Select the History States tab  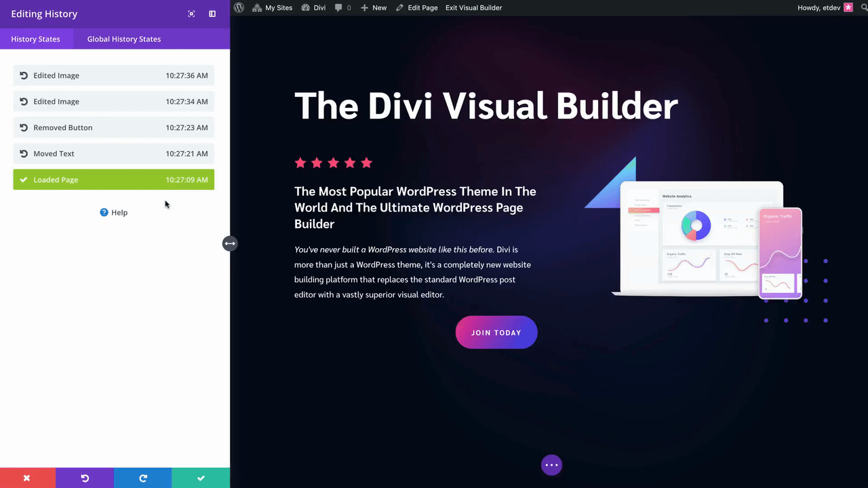[36, 39]
